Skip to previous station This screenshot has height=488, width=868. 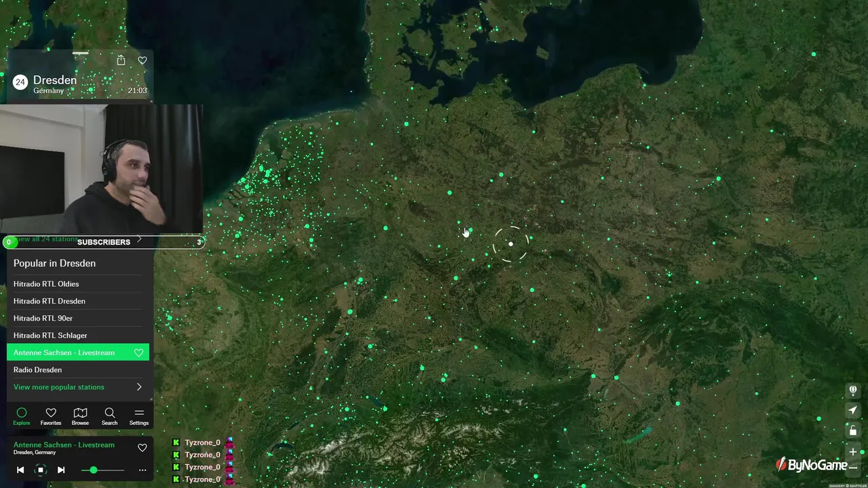coord(20,470)
